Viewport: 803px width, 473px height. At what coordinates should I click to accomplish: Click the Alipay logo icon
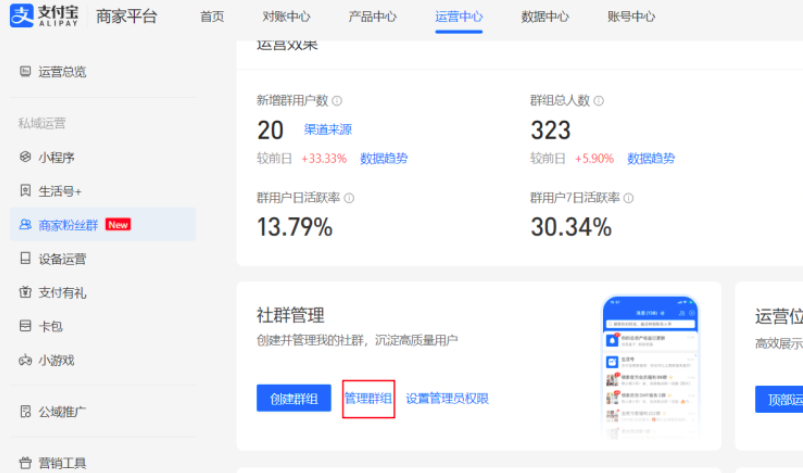[20, 16]
